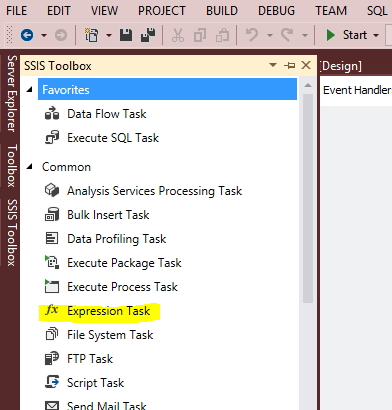The height and width of the screenshot is (410, 392).
Task: Click the Save All toolbar icon
Action: pos(148,35)
